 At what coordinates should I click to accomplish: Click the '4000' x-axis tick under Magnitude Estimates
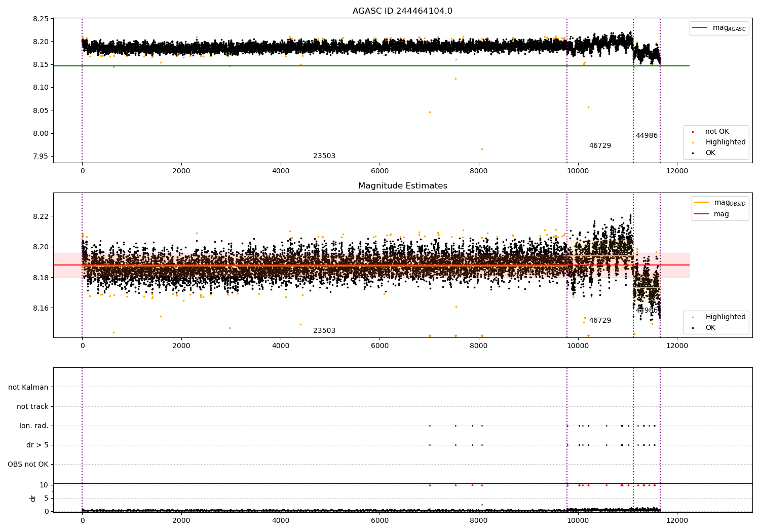click(280, 346)
